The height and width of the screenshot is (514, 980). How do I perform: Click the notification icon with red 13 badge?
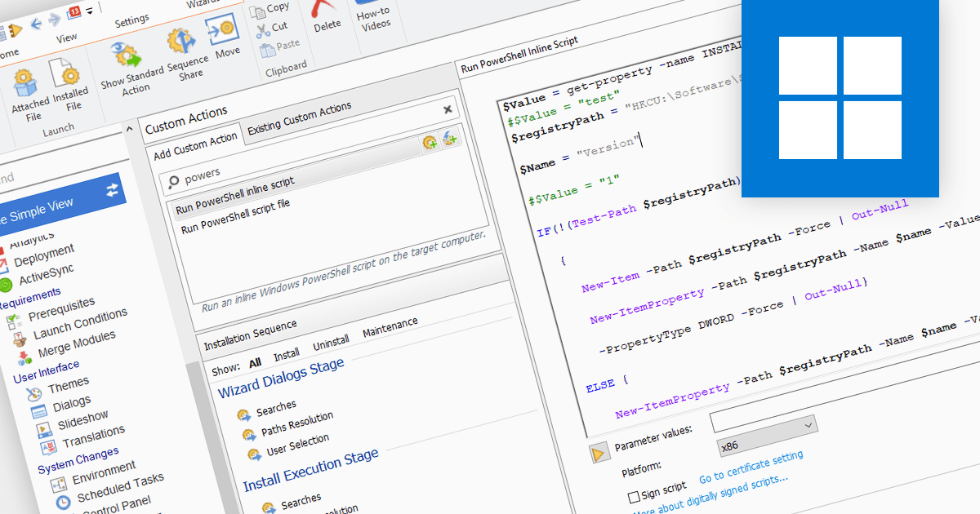(x=74, y=12)
